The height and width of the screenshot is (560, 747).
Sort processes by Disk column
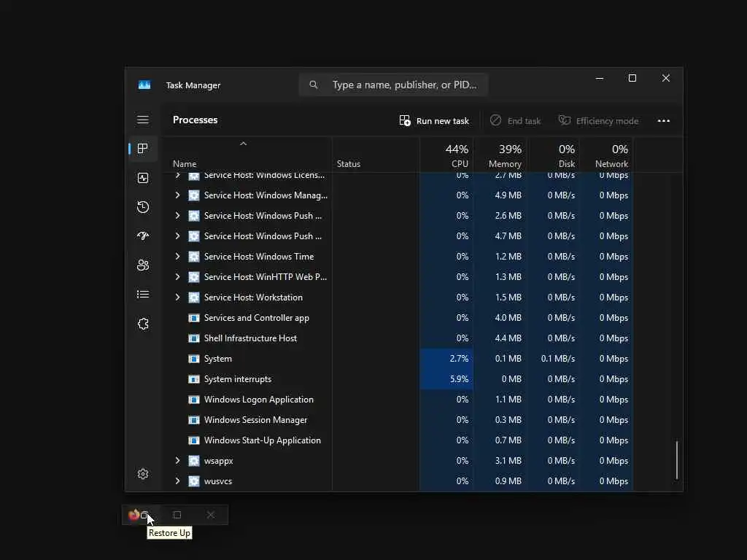tap(554, 156)
